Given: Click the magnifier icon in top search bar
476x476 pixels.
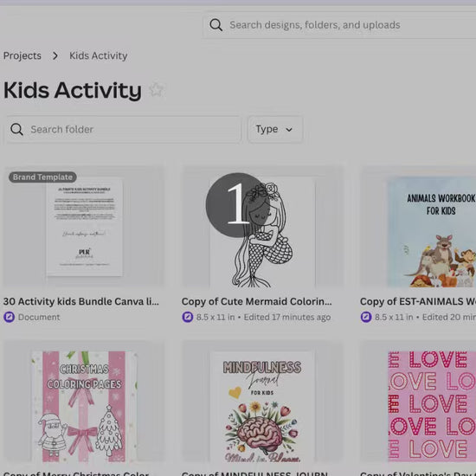Looking at the screenshot, I should [x=216, y=25].
